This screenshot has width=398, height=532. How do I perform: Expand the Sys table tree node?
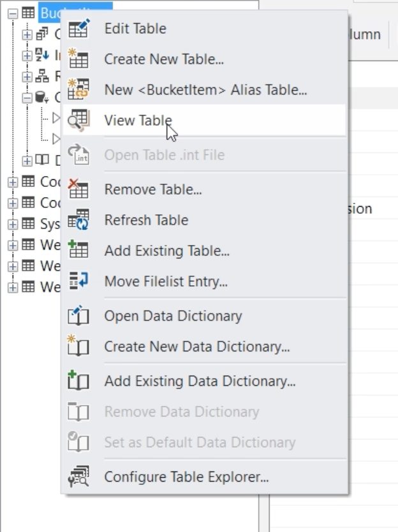coord(13,224)
